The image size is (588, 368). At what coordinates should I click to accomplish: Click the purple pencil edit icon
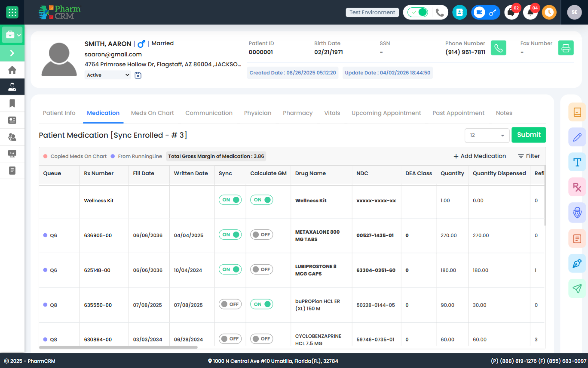(577, 137)
